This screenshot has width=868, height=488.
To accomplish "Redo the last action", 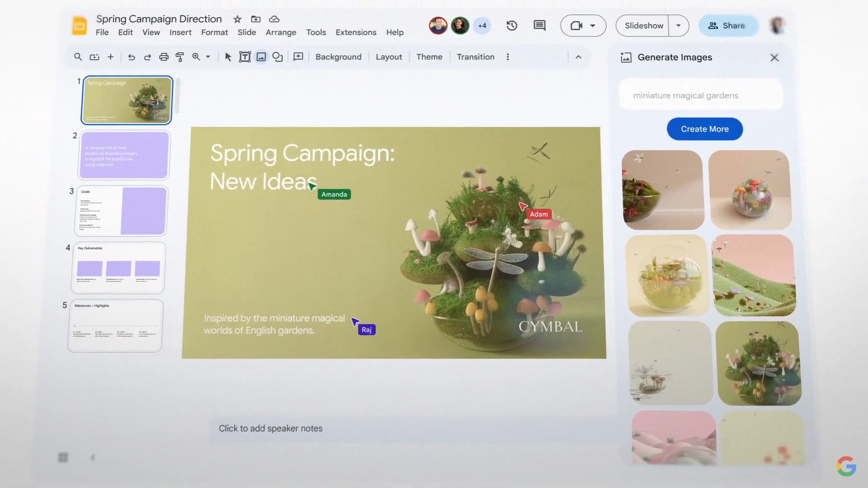I will (147, 57).
